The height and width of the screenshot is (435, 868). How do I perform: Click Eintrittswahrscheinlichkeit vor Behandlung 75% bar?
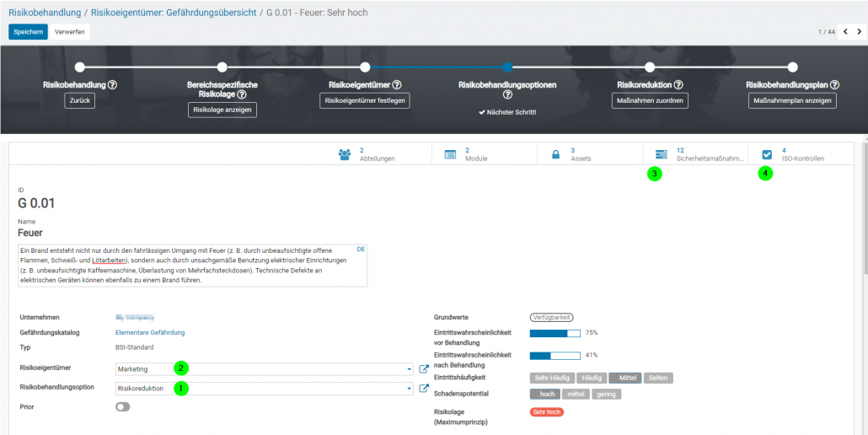click(x=555, y=333)
